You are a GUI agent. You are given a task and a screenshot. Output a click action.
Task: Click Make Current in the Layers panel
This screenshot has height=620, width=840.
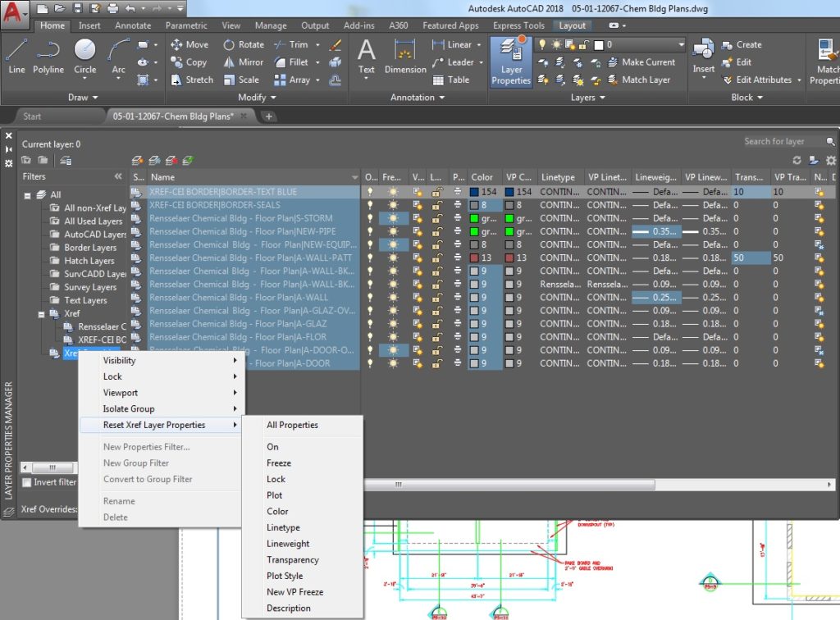tap(647, 62)
